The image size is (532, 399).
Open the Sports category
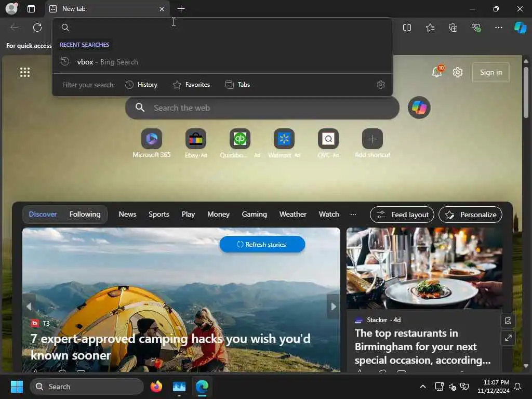pyautogui.click(x=159, y=214)
